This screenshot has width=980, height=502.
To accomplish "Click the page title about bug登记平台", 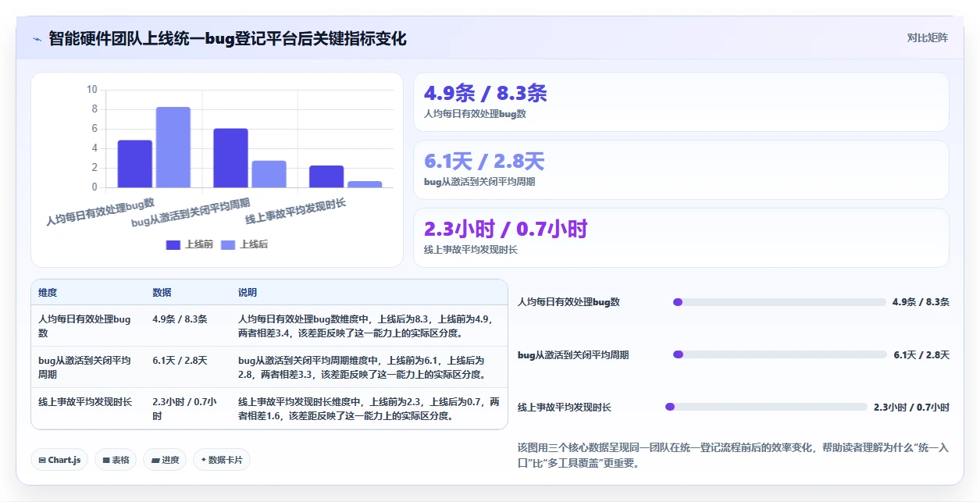I will pyautogui.click(x=227, y=38).
